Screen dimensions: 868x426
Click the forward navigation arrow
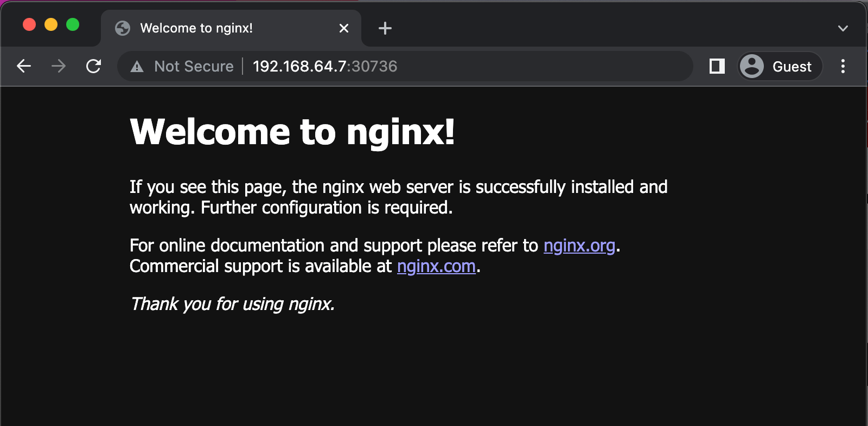tap(59, 66)
